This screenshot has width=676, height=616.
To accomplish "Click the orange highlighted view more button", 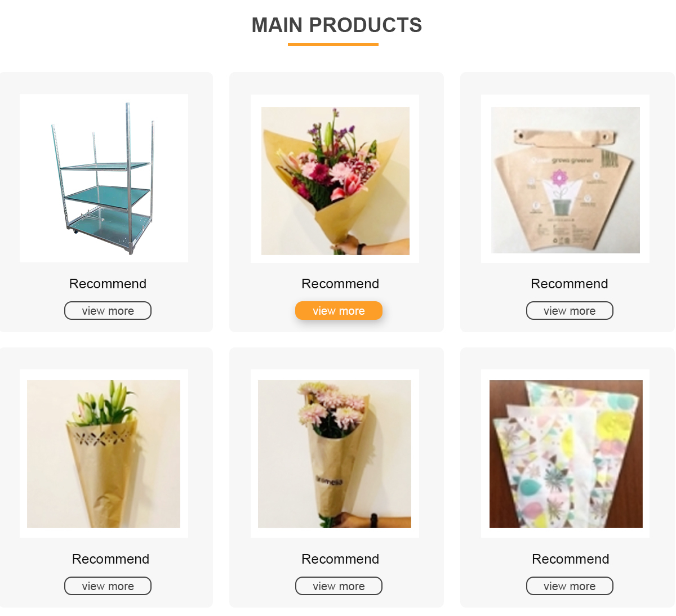I will tap(339, 311).
